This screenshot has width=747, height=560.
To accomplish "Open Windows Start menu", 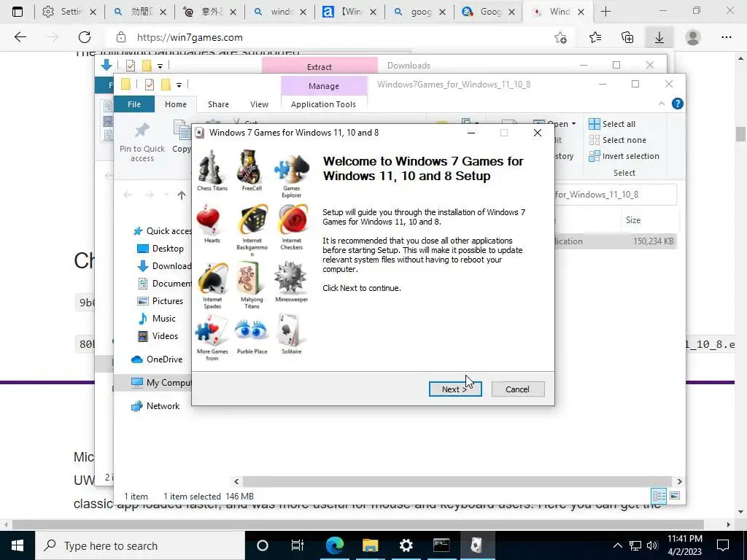I will tap(18, 545).
